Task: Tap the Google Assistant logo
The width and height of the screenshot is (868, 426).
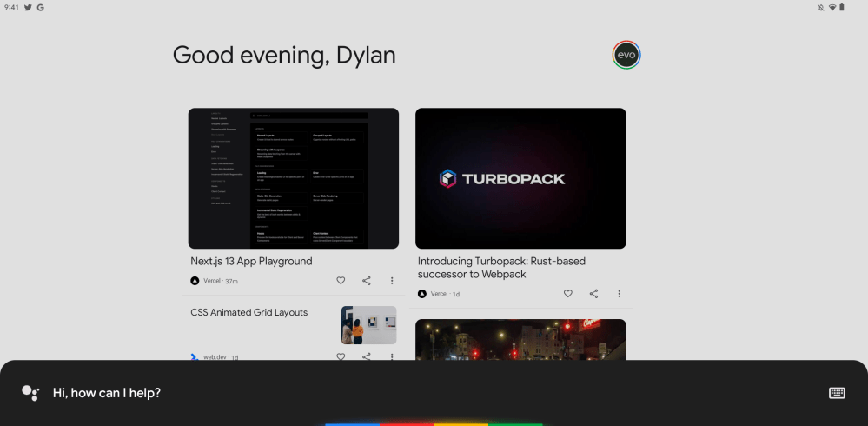Action: click(30, 393)
